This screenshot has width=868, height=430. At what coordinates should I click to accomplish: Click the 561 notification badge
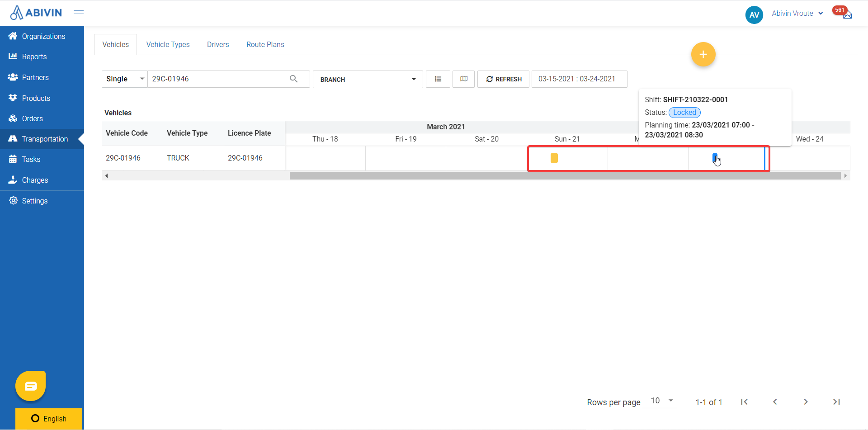840,10
